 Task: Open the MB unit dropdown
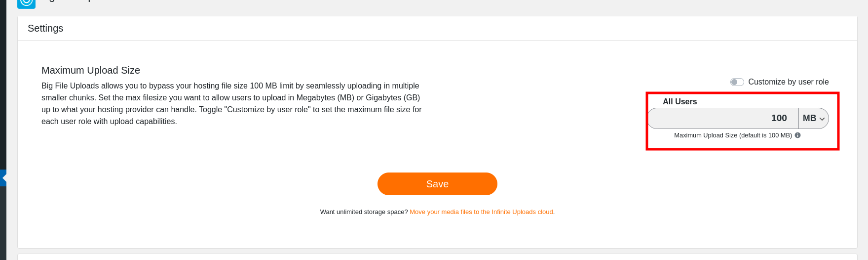[x=813, y=119]
